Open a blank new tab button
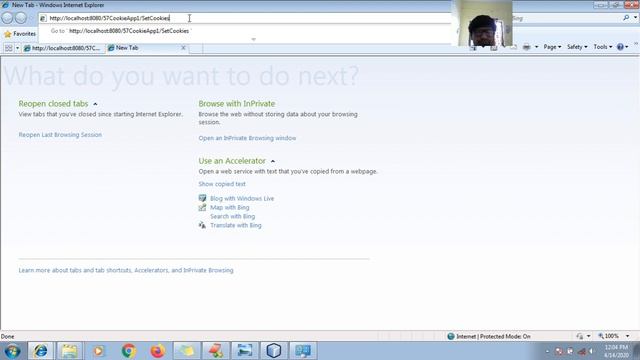 point(196,49)
